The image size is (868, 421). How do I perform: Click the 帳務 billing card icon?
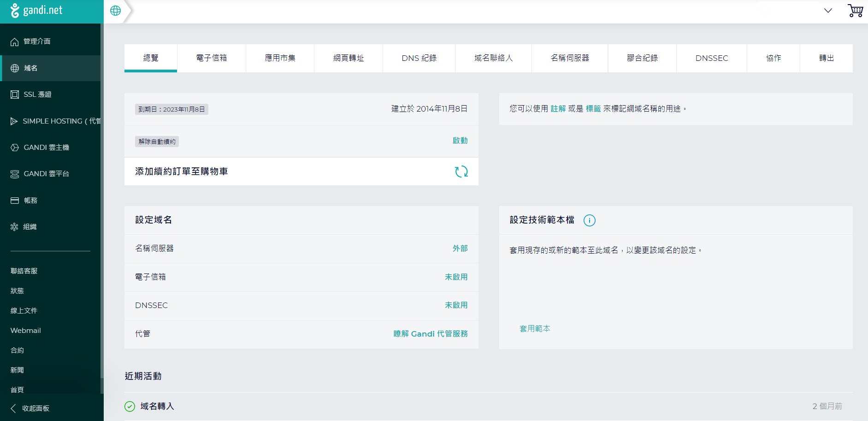click(15, 201)
